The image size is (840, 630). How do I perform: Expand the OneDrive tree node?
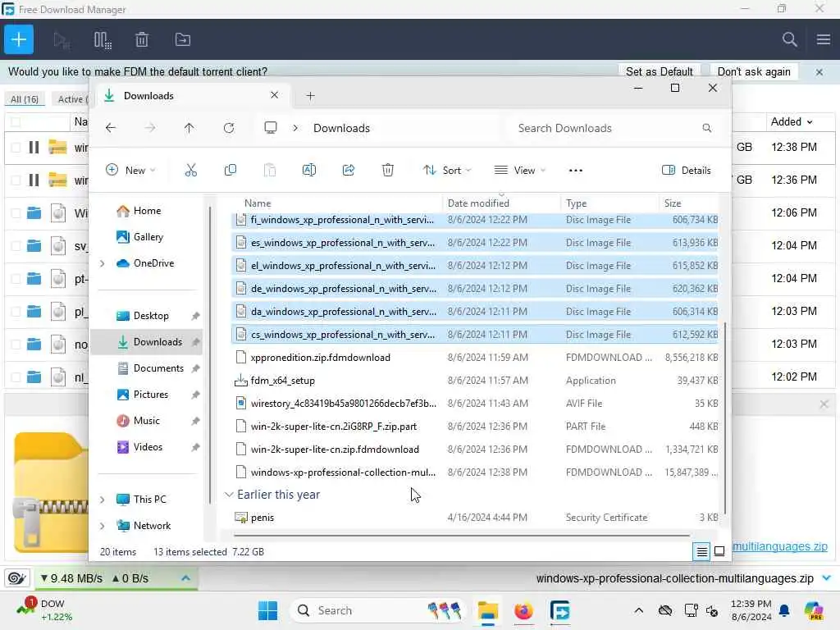103,263
